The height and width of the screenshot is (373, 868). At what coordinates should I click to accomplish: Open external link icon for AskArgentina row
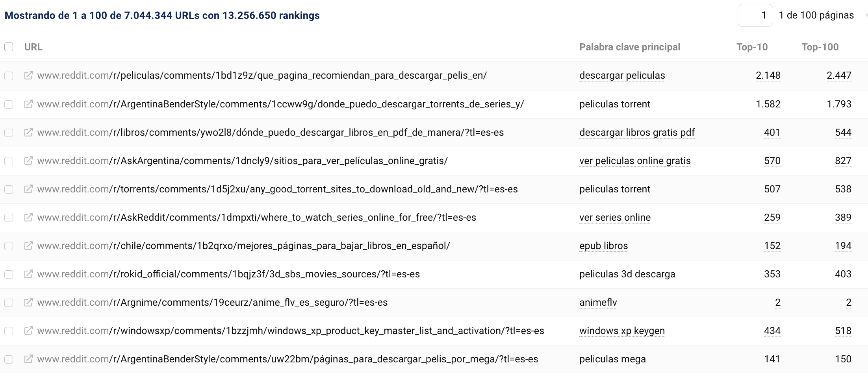(28, 161)
